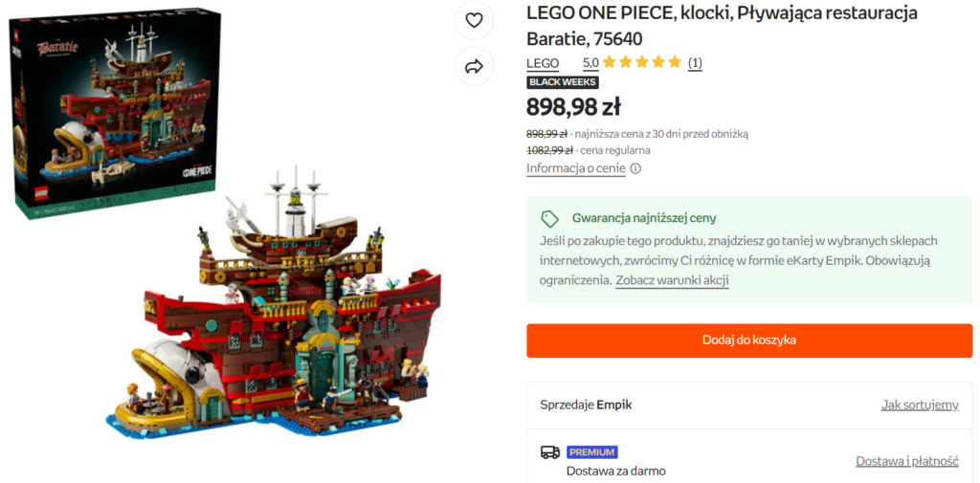Click the five-star rating icons
The height and width of the screenshot is (483, 980).
[649, 63]
